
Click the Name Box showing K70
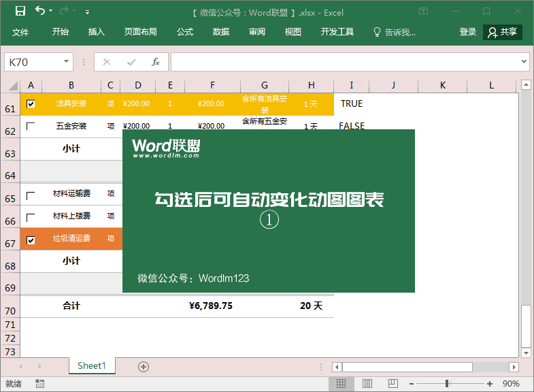pos(33,62)
